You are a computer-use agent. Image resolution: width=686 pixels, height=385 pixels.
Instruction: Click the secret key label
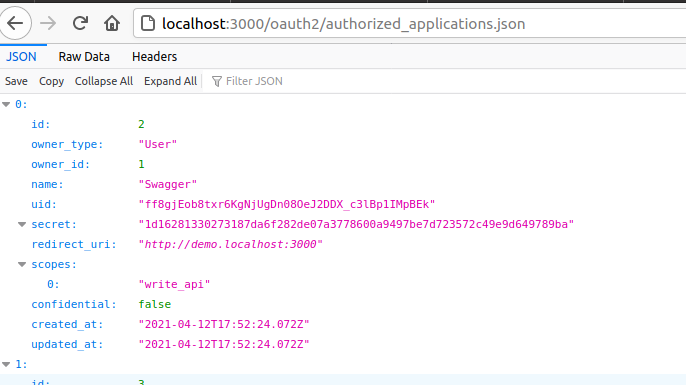tap(54, 224)
